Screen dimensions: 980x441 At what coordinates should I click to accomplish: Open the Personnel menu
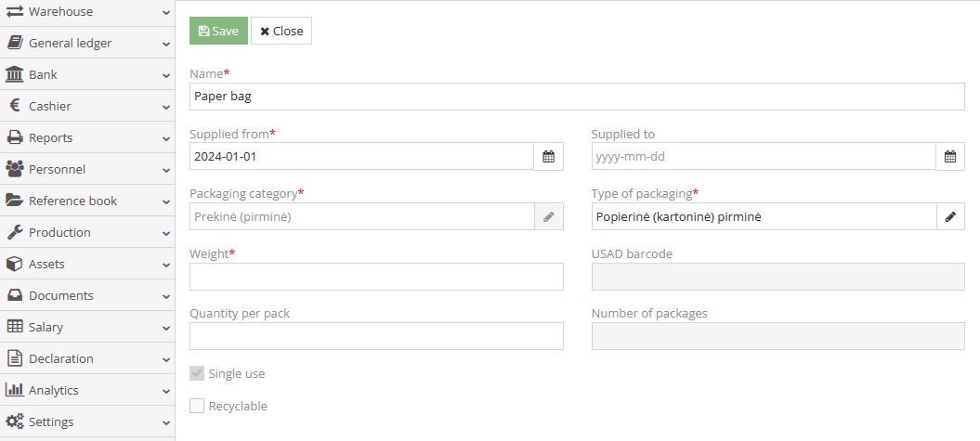click(57, 169)
